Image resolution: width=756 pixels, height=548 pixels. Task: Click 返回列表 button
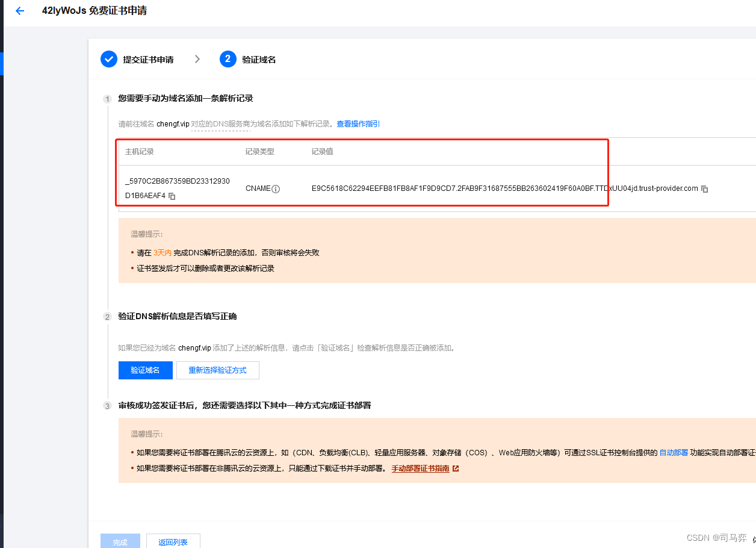click(x=173, y=541)
